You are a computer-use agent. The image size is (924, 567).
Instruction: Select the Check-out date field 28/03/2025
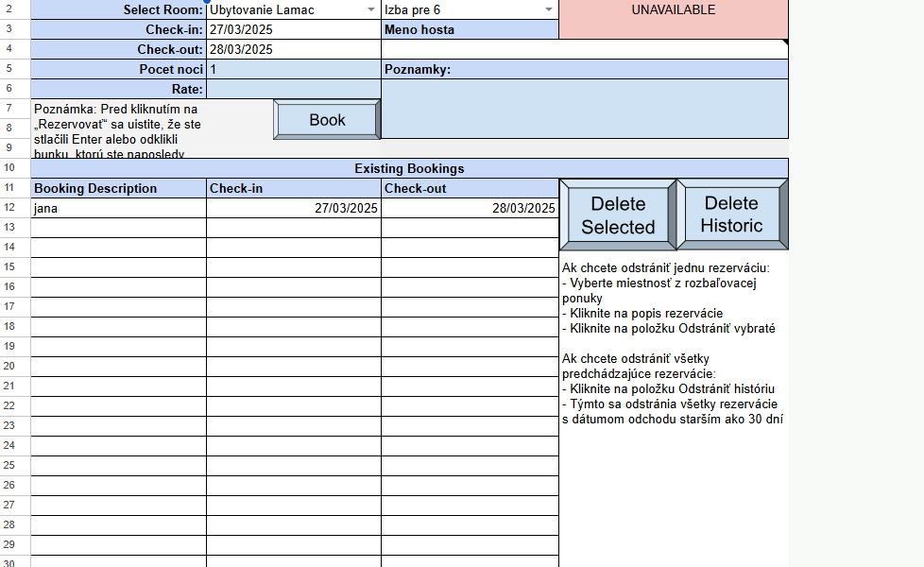click(x=293, y=50)
